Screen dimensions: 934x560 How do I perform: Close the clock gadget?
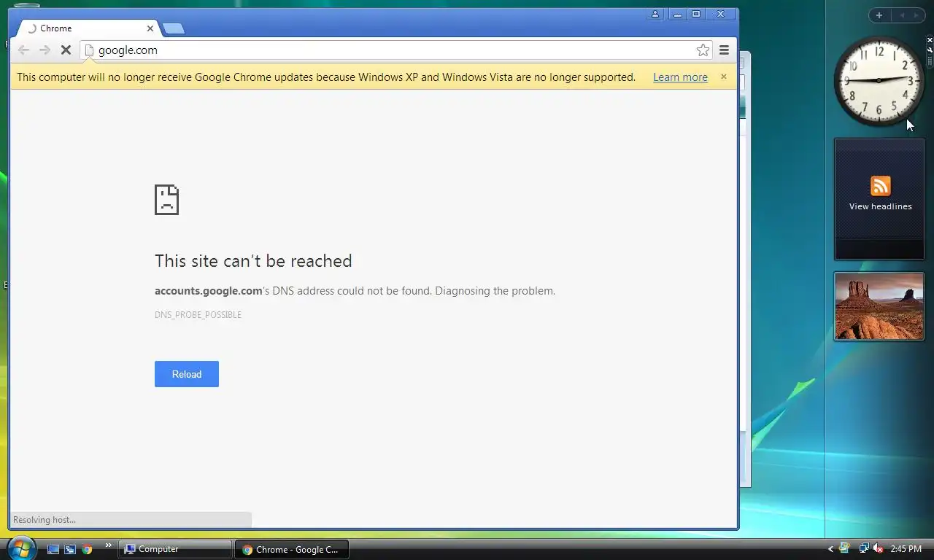coord(930,39)
